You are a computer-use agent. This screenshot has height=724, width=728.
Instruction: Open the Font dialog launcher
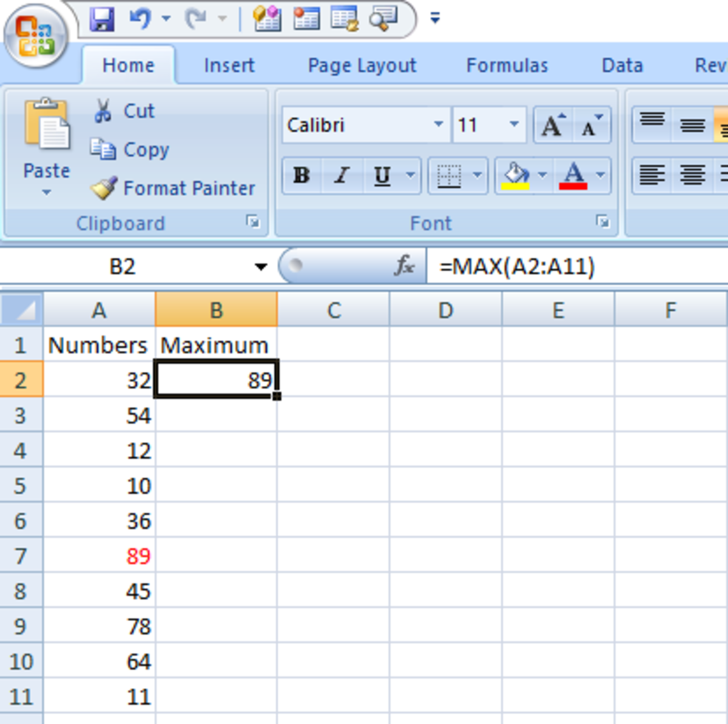pyautogui.click(x=602, y=223)
